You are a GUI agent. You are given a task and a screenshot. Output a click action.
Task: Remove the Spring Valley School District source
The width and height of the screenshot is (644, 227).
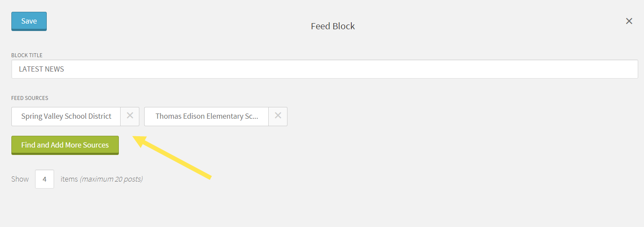130,117
